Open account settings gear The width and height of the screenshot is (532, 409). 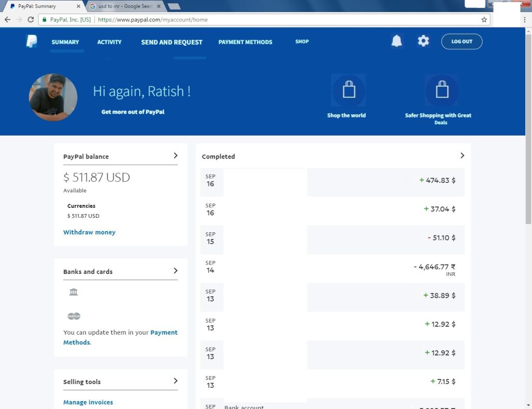(423, 41)
